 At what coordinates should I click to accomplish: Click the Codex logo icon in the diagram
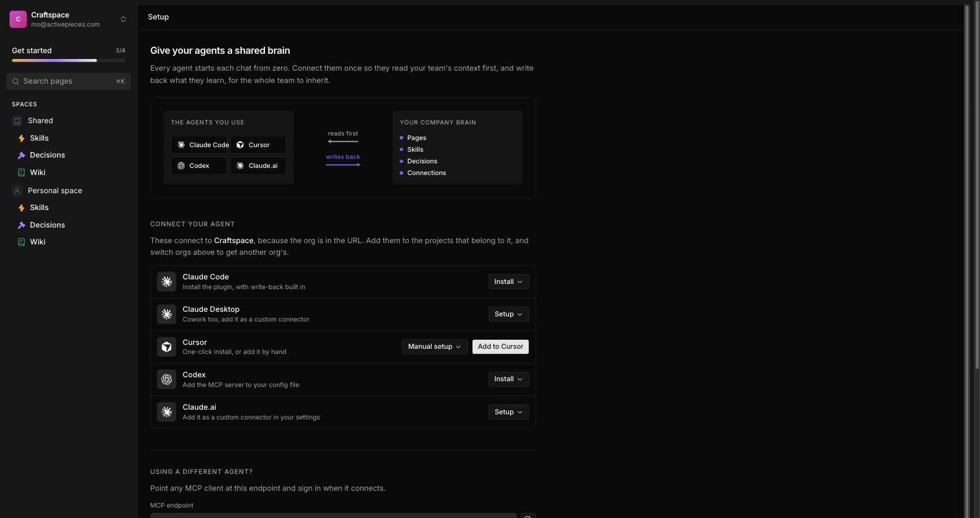(x=181, y=165)
